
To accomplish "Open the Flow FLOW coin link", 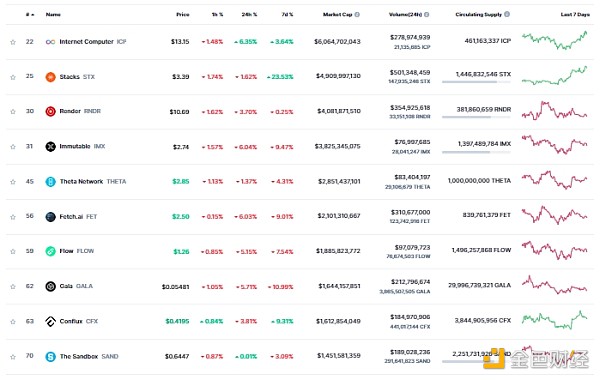I will (x=77, y=251).
